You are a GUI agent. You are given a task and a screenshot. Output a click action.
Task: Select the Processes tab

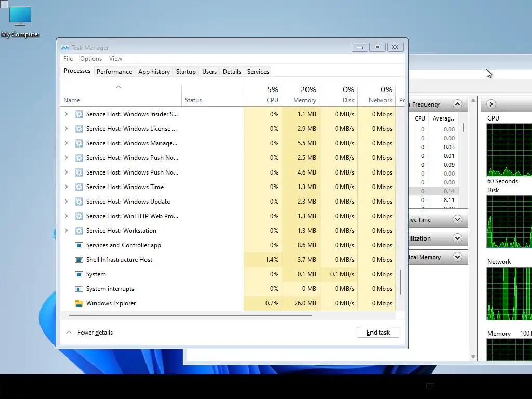[77, 71]
